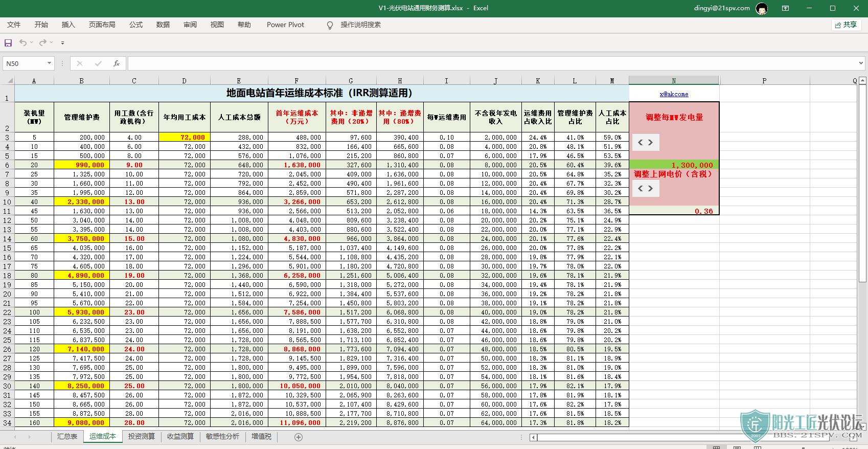Click the 管理维护费占比 header cell
Viewport: 868px width, 449px height.
coord(575,117)
